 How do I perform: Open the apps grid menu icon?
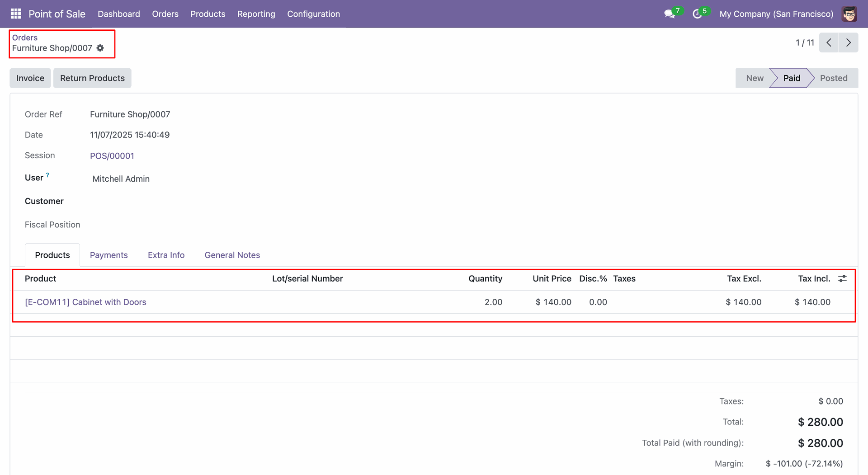click(x=16, y=14)
